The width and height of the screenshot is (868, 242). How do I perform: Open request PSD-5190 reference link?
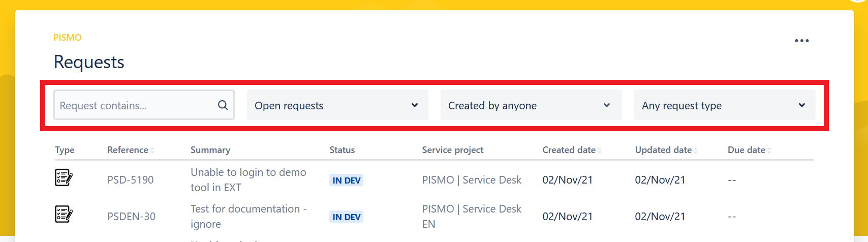point(131,180)
